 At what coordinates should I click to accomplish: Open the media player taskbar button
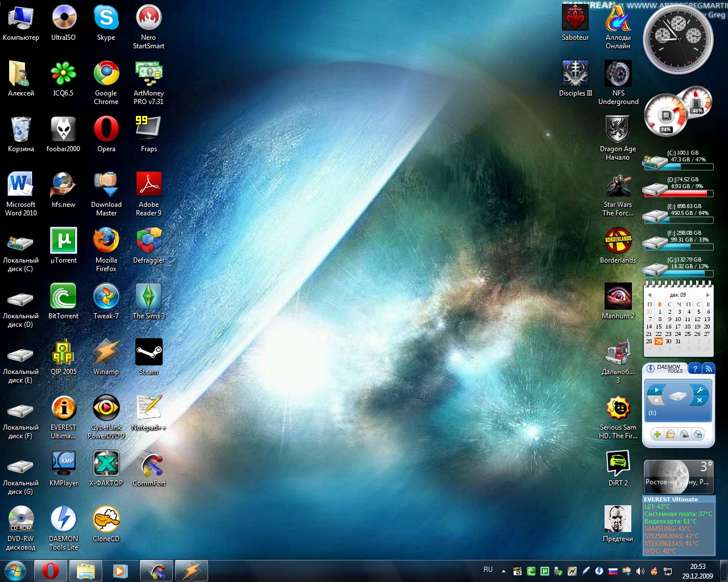coord(121,571)
